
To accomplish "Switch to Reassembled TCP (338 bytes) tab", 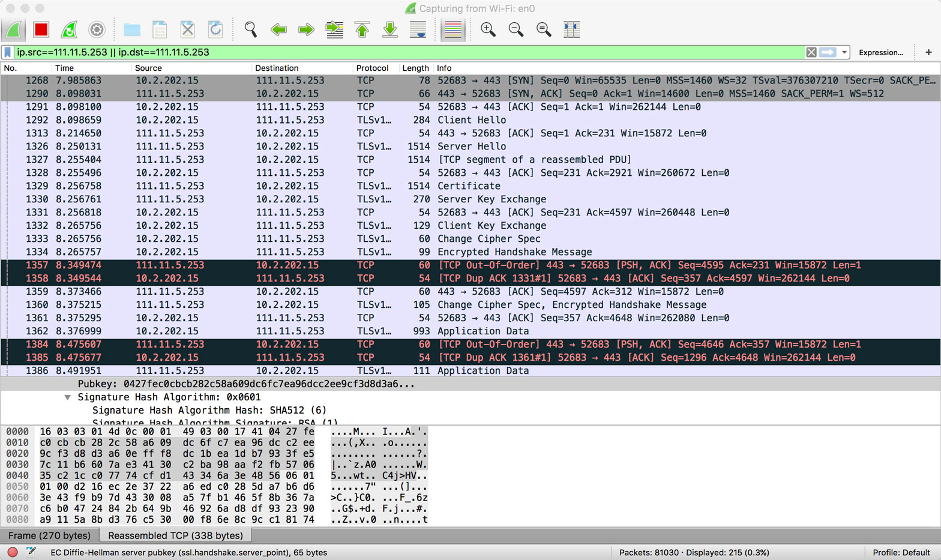I will (175, 535).
